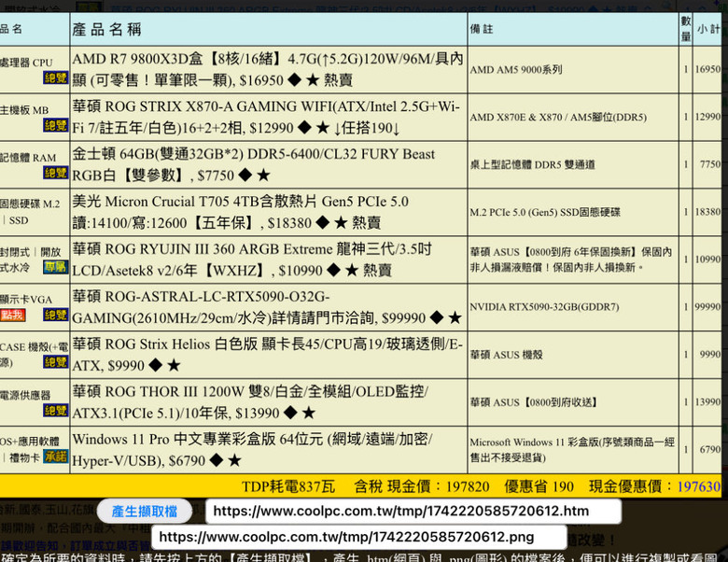Click the Micron Crucial T705 4TB entry
The image size is (728, 562).
click(241, 212)
